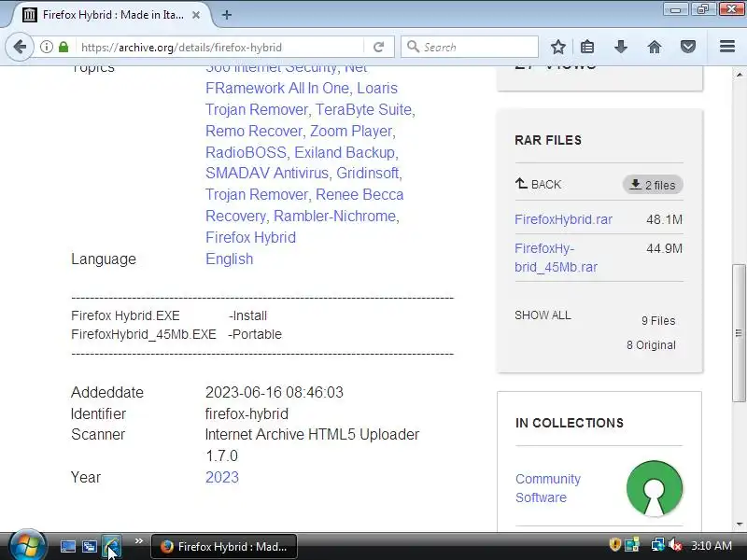747x560 pixels.
Task: Click the scrollbar down arrow
Action: [x=739, y=525]
